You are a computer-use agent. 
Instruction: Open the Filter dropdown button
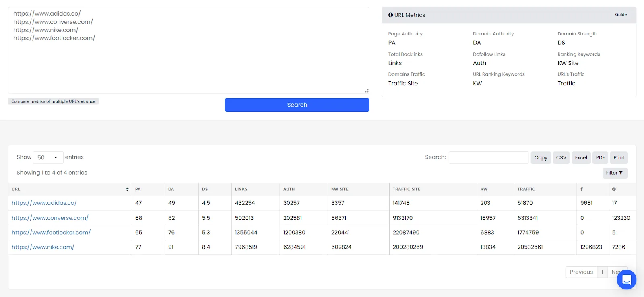click(x=615, y=173)
